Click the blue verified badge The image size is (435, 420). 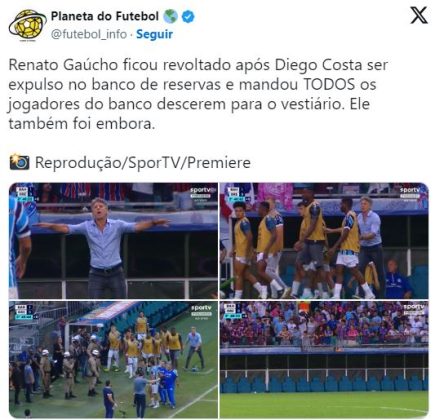click(x=188, y=17)
